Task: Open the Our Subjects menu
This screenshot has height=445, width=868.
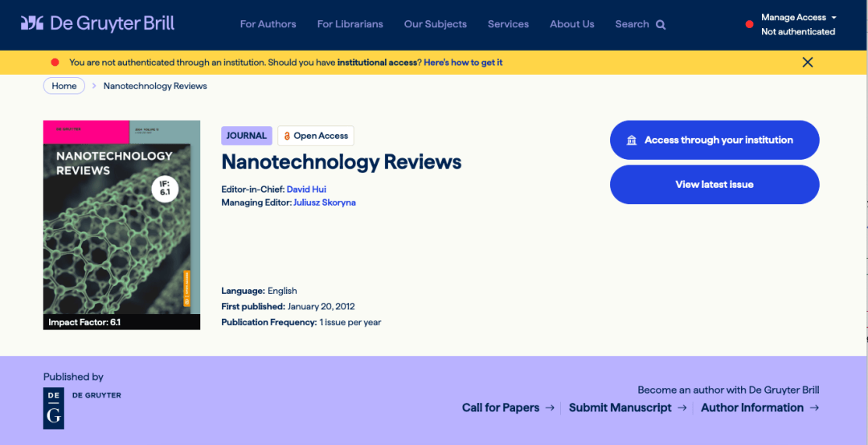Action: (x=435, y=24)
